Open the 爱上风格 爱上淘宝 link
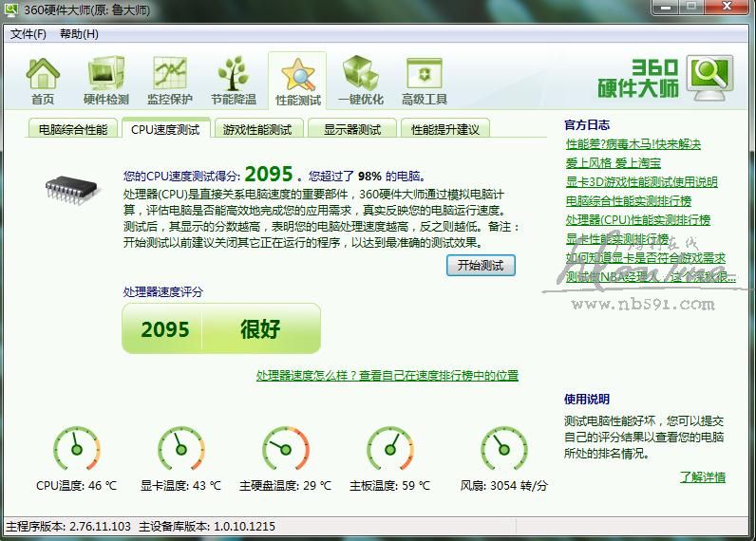Viewport: 756px width, 541px height. (613, 163)
